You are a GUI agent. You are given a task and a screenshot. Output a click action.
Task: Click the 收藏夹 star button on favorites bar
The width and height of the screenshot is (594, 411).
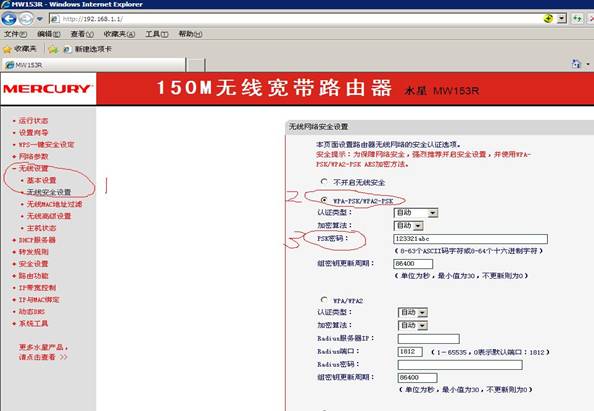pos(20,49)
